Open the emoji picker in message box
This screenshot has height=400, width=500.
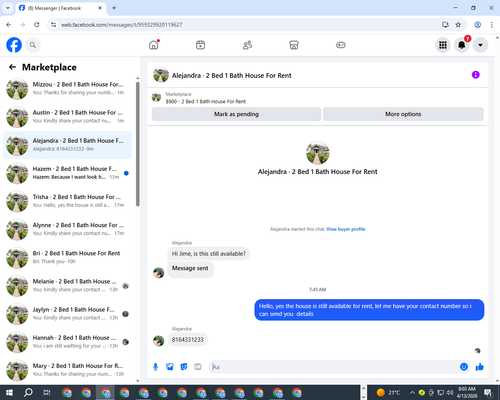point(464,367)
